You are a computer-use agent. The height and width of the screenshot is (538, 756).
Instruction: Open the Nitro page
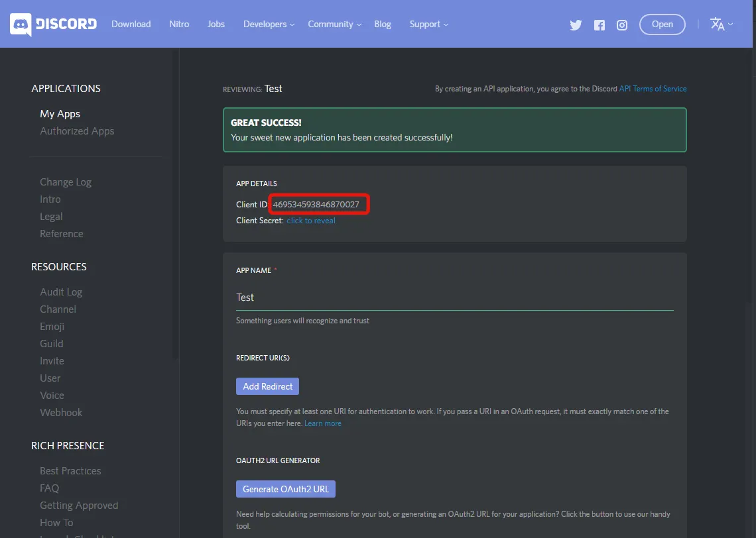point(179,24)
